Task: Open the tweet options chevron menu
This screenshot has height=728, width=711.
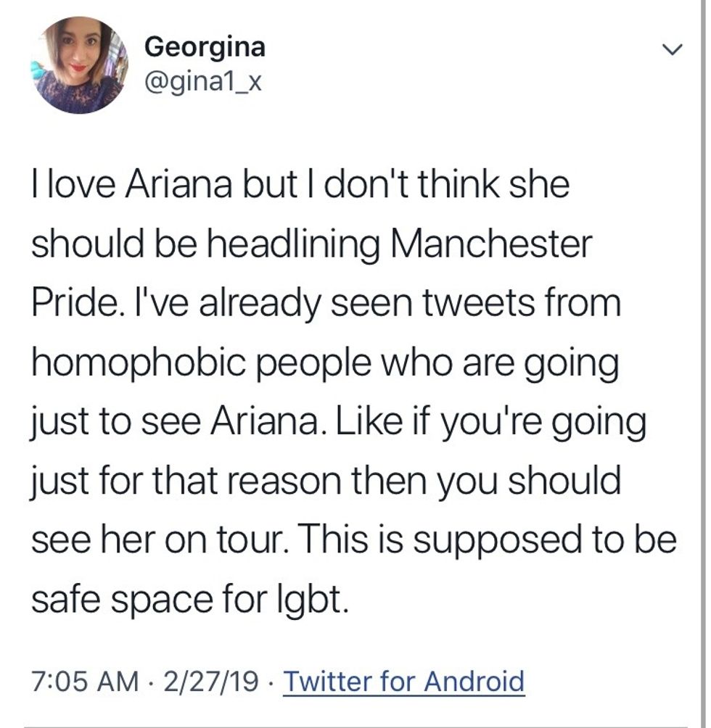Action: (674, 50)
